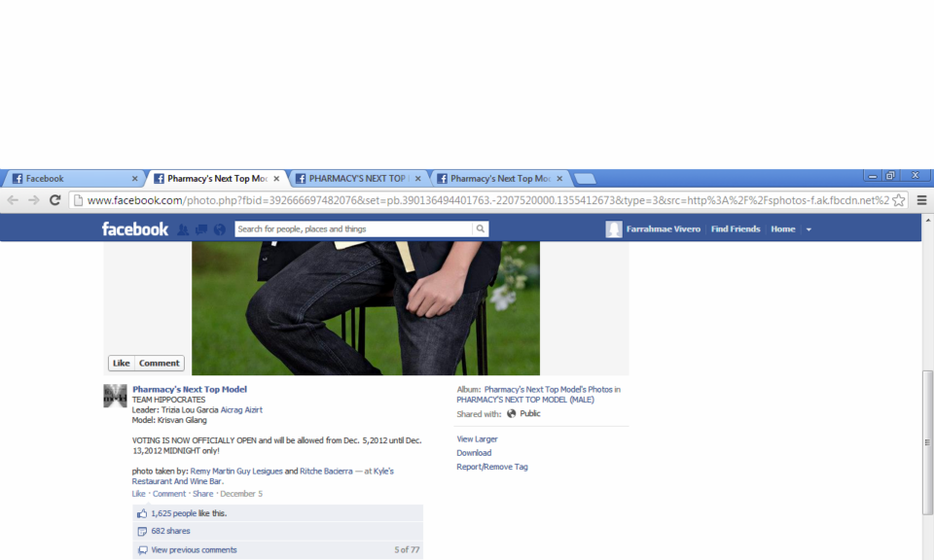Reload the page with refresh icon
Screen dimensions: 934x560
[x=54, y=200]
